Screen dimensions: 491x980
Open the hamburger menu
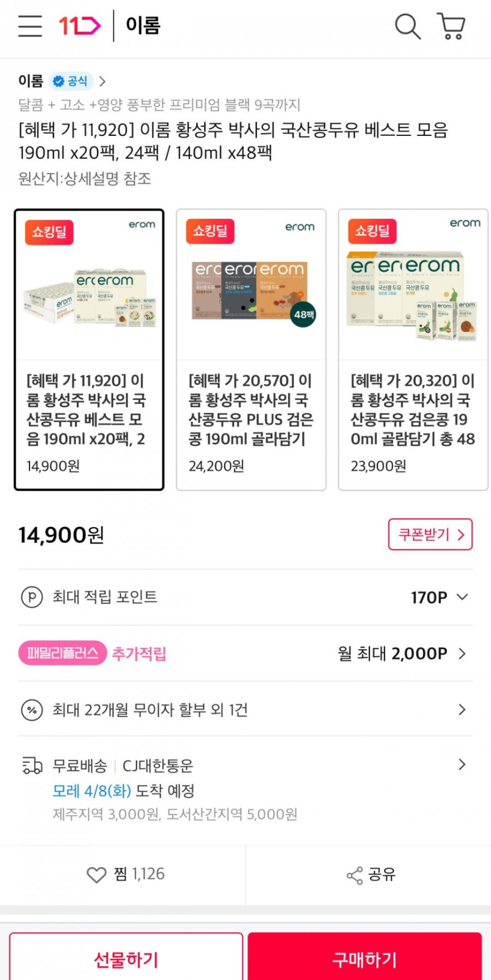pyautogui.click(x=30, y=26)
